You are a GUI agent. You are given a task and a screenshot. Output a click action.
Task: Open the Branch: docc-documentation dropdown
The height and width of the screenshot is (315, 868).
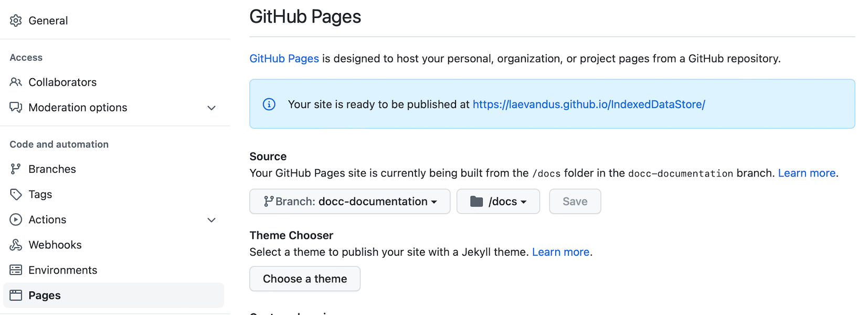[350, 202]
